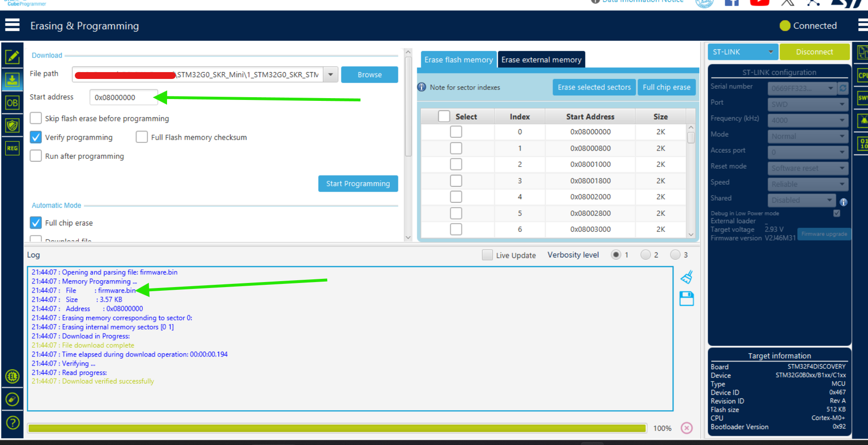Select sector index 3 checkbox
This screenshot has height=445, width=868.
(456, 181)
